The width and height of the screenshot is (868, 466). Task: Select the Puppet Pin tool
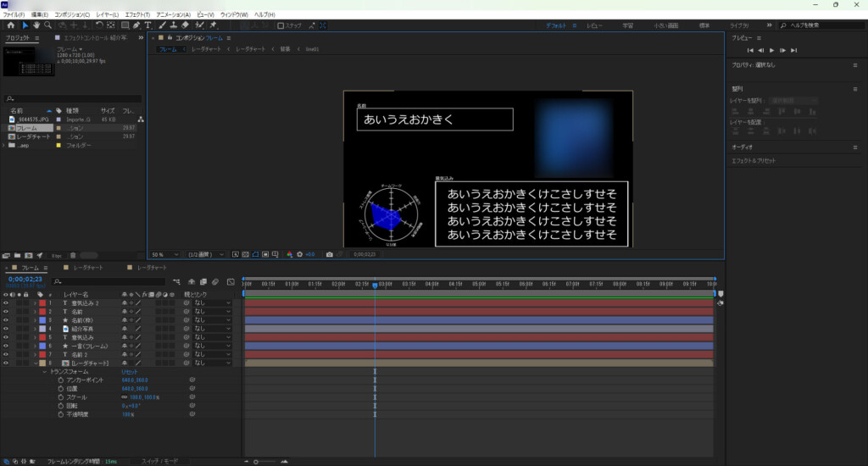pos(212,25)
